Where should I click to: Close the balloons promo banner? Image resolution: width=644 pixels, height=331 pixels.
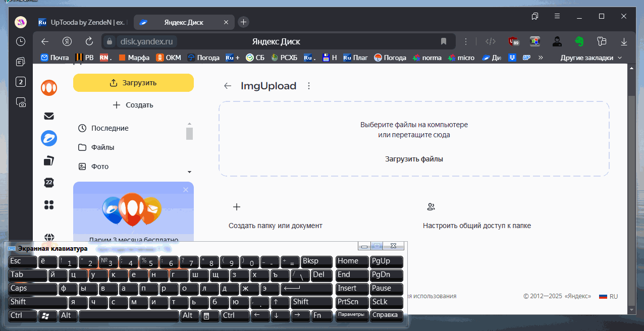(x=185, y=190)
